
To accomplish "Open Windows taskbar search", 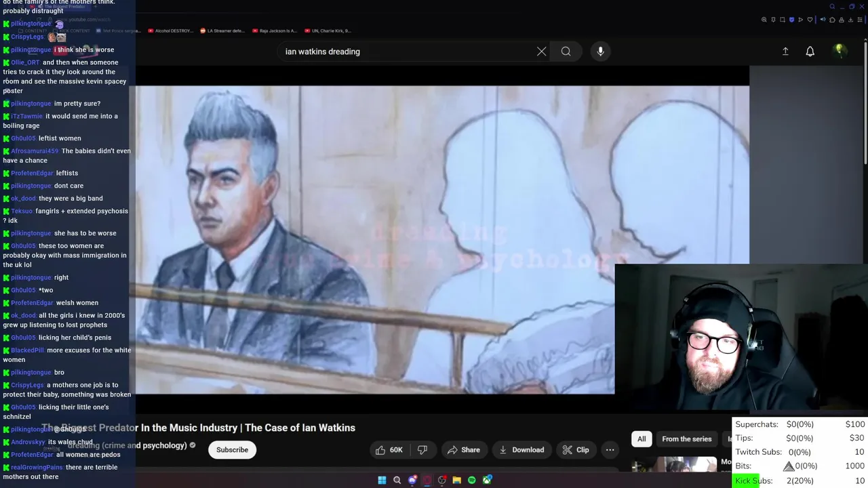I will click(397, 480).
